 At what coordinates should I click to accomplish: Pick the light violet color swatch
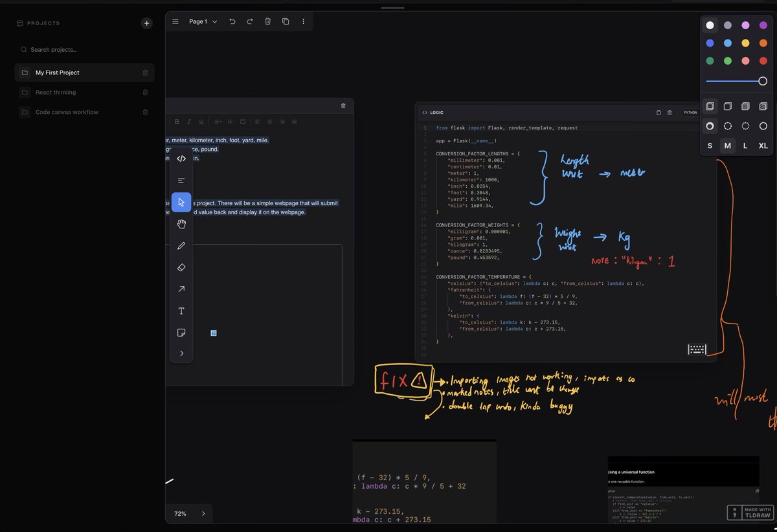point(745,25)
